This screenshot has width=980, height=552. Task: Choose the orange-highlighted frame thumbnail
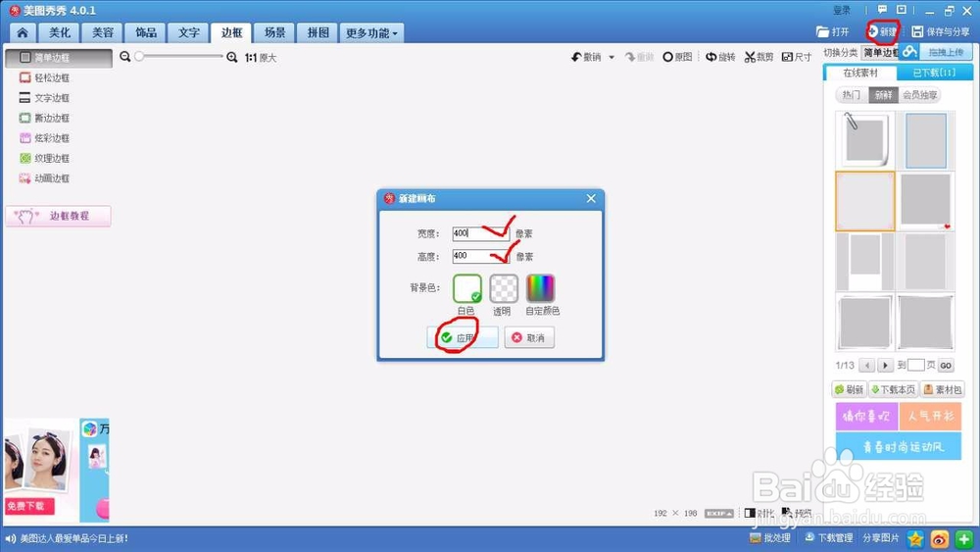[x=865, y=201]
